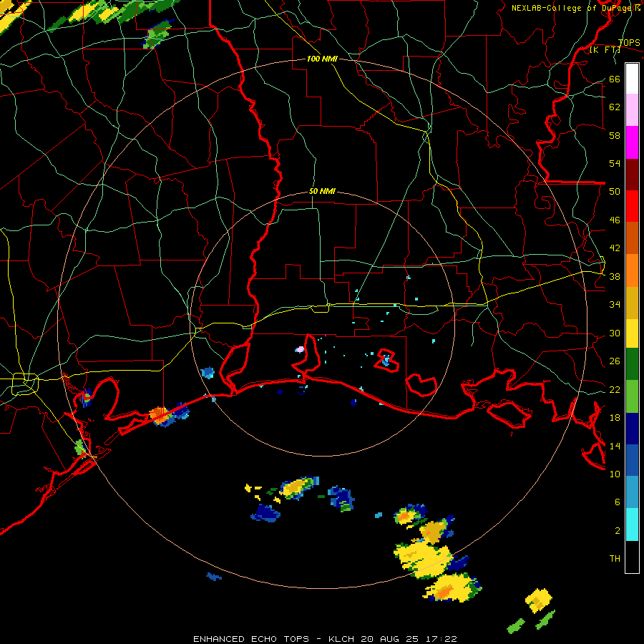Select the light pink 62 kft legend swatch
The image size is (644, 644).
click(632, 110)
